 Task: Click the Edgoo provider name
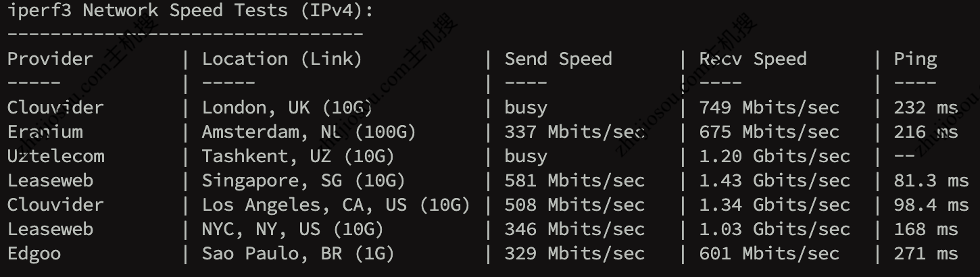click(34, 254)
